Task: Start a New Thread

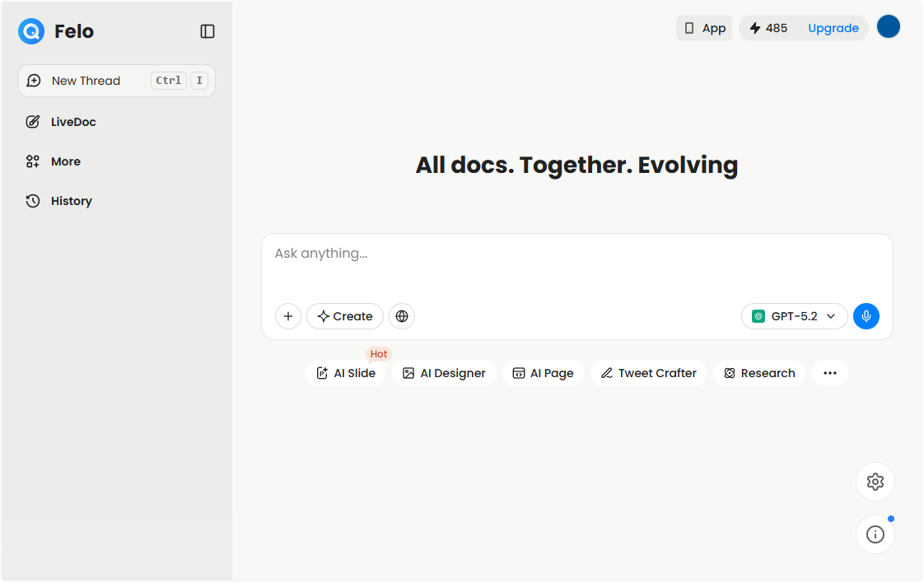Action: 86,81
